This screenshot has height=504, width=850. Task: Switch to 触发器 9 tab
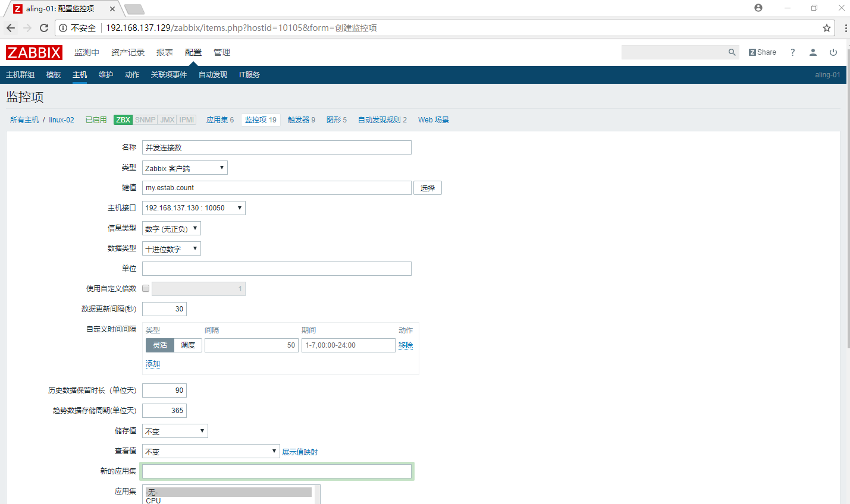click(x=302, y=120)
